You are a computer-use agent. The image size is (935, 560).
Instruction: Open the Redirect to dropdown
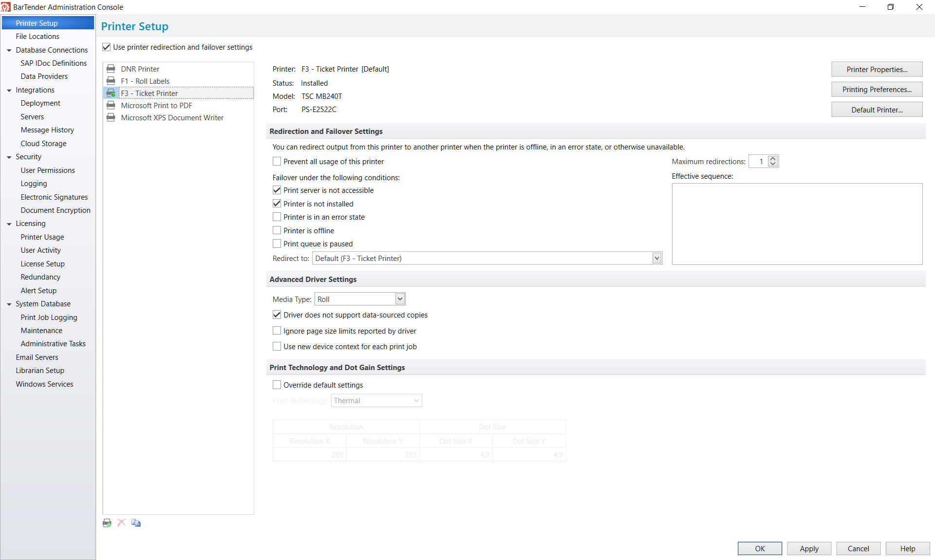(657, 258)
